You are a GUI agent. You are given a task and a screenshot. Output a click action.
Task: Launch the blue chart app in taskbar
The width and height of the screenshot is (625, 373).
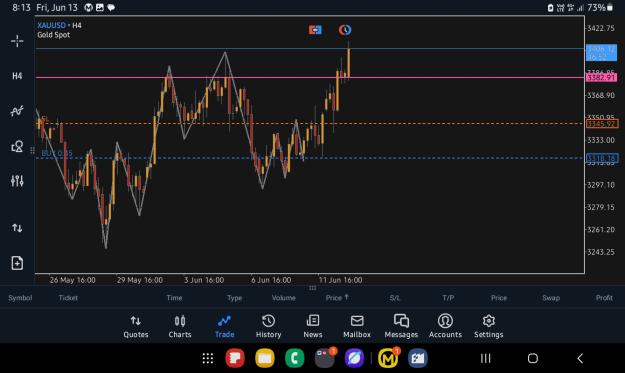[x=418, y=358]
